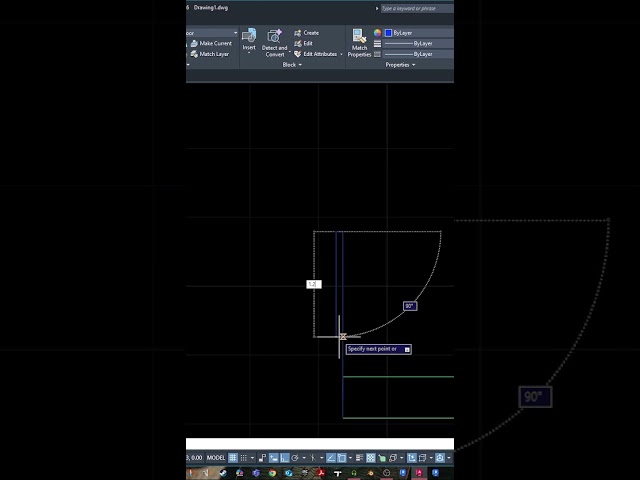Viewport: 640px width, 480px height.
Task: Click the 90° angle input near arc
Action: click(x=410, y=306)
